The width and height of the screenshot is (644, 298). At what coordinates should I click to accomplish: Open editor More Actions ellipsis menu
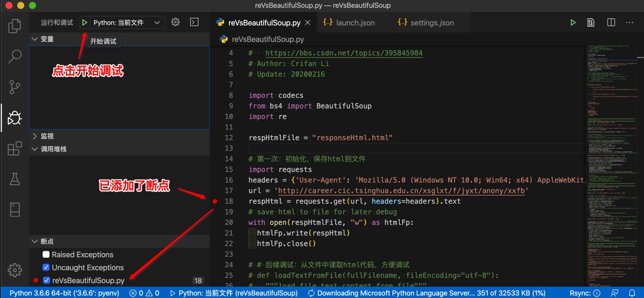[630, 22]
